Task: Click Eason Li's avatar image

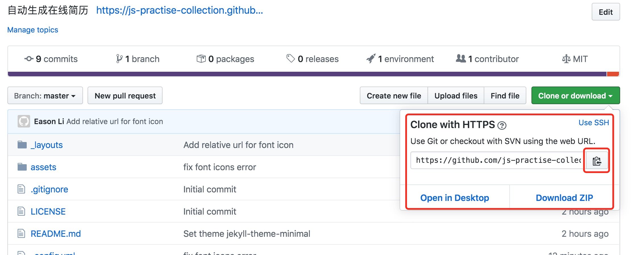Action: pyautogui.click(x=24, y=121)
